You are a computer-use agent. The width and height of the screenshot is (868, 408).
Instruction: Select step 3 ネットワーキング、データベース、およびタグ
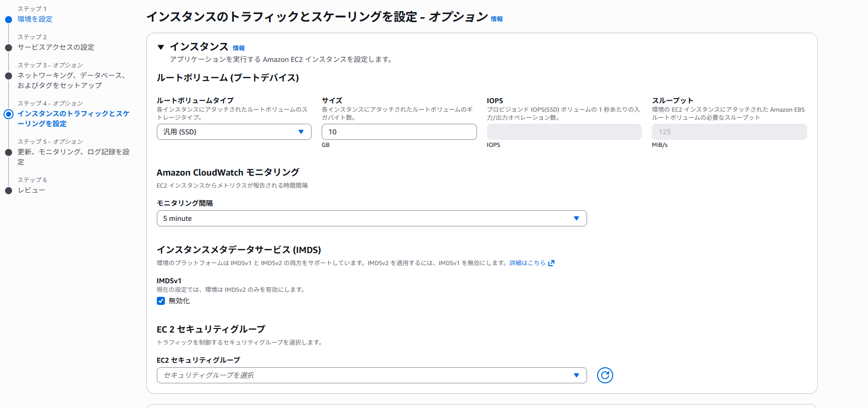point(71,80)
